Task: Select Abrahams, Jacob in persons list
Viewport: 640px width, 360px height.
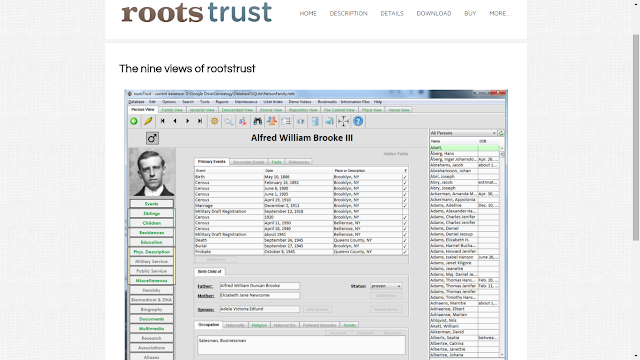Action: pyautogui.click(x=464, y=165)
